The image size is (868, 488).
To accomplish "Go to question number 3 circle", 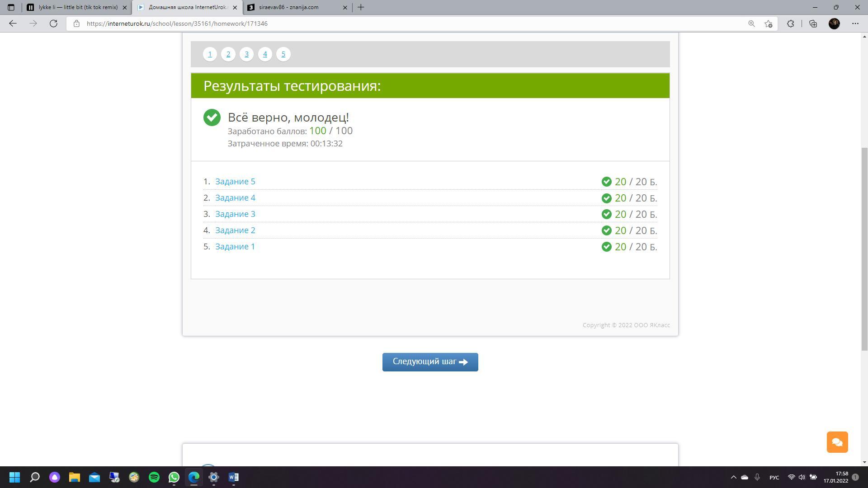I will pyautogui.click(x=246, y=54).
